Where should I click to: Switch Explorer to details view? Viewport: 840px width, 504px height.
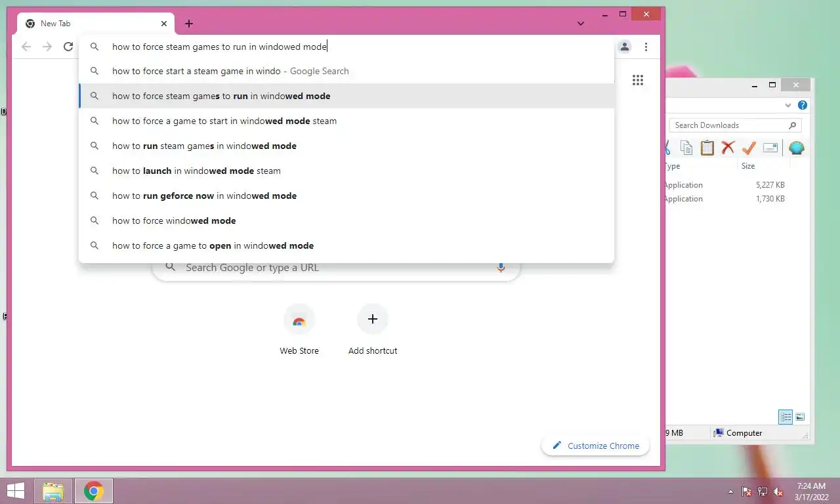tap(786, 417)
